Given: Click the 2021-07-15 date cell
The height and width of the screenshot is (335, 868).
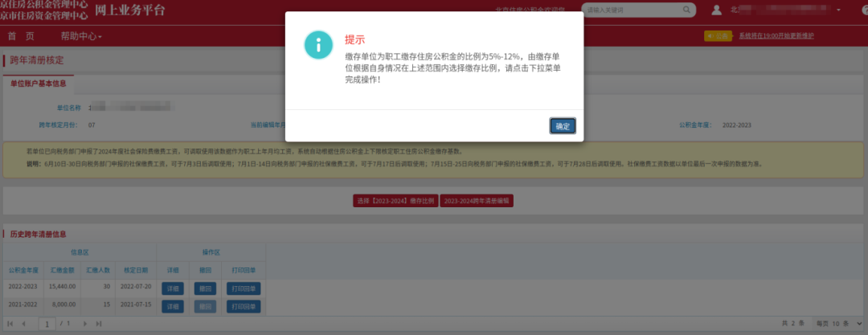Looking at the screenshot, I should (136, 306).
